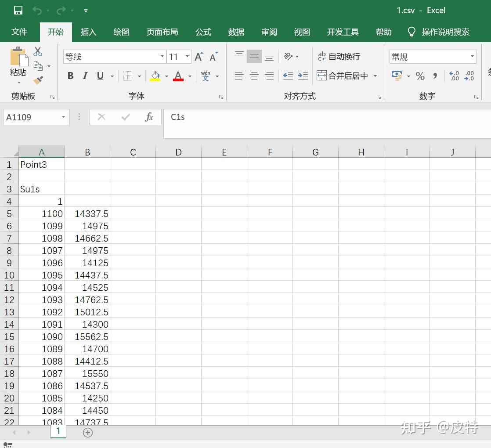Click the Copy icon
Screen dimensions: 491x448
pyautogui.click(x=38, y=66)
